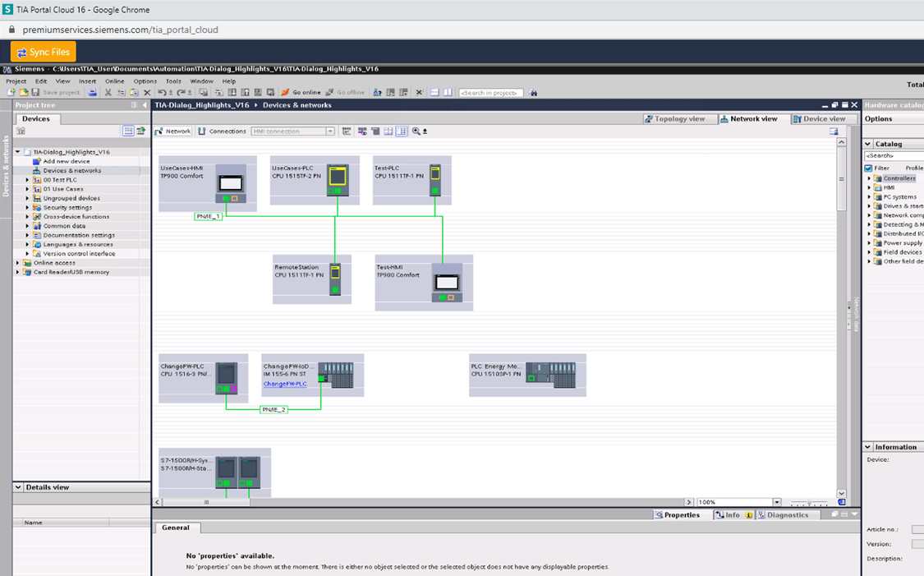The height and width of the screenshot is (576, 924).
Task: Open the Info tab
Action: tap(733, 514)
